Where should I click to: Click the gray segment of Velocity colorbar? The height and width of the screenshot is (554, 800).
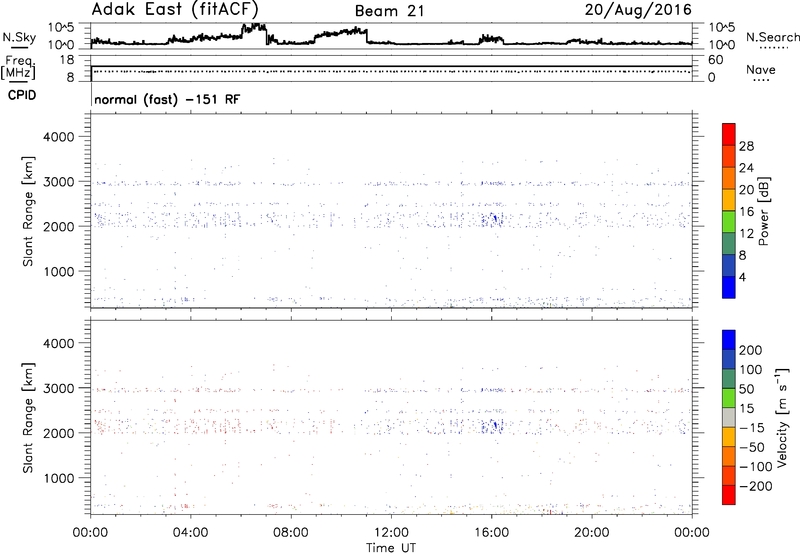(729, 417)
